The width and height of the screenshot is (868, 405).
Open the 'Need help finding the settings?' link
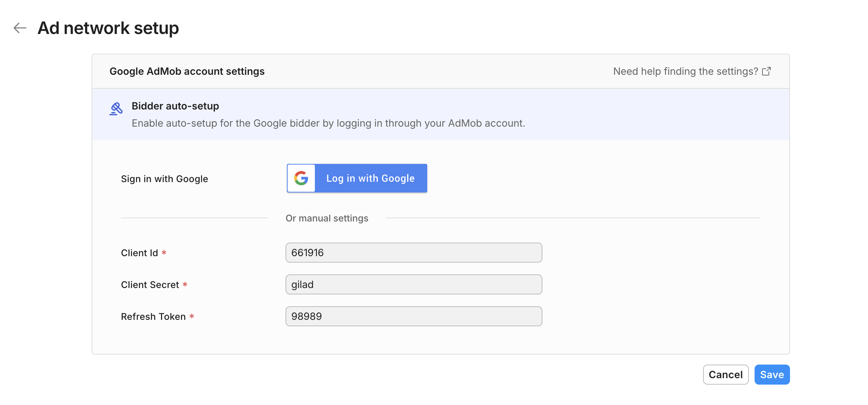(685, 72)
